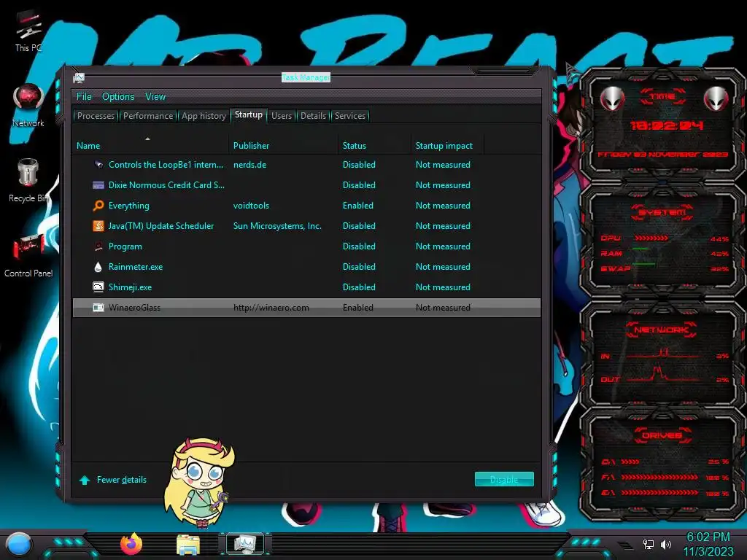
Task: Click the Shimeji cartoon character mascot
Action: 200,483
